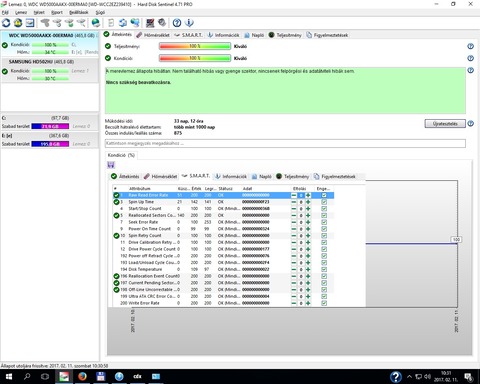Click green plus for Seek Error Rate
This screenshot has width=480, height=384.
pyautogui.click(x=308, y=222)
